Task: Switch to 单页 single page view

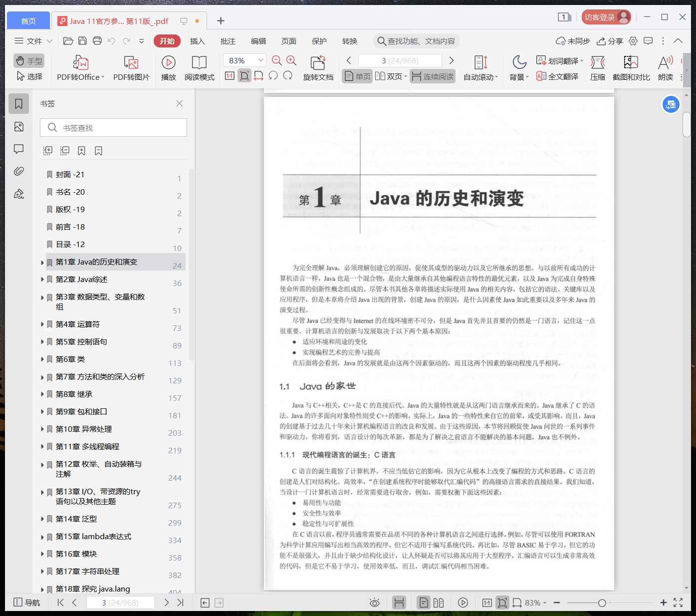Action: (357, 76)
